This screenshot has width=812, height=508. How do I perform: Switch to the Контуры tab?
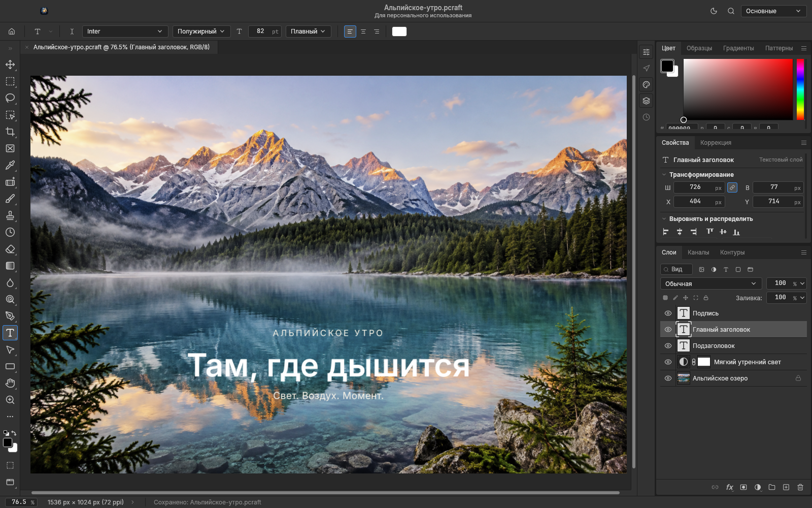point(732,252)
